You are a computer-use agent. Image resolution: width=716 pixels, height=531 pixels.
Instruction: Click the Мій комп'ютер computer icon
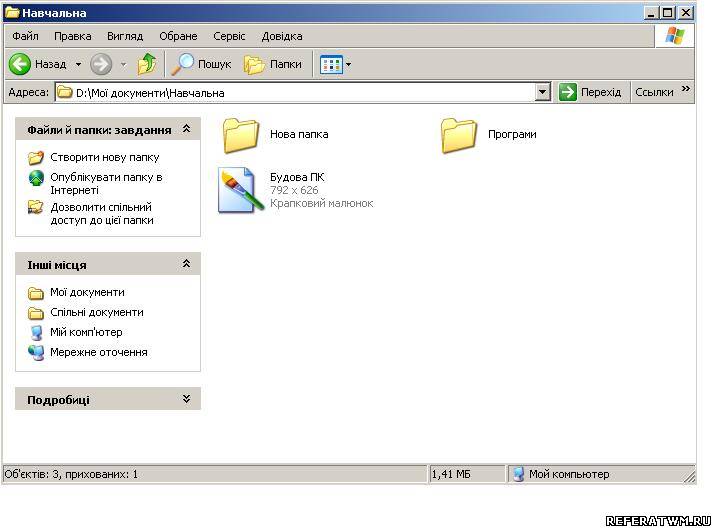[x=36, y=332]
